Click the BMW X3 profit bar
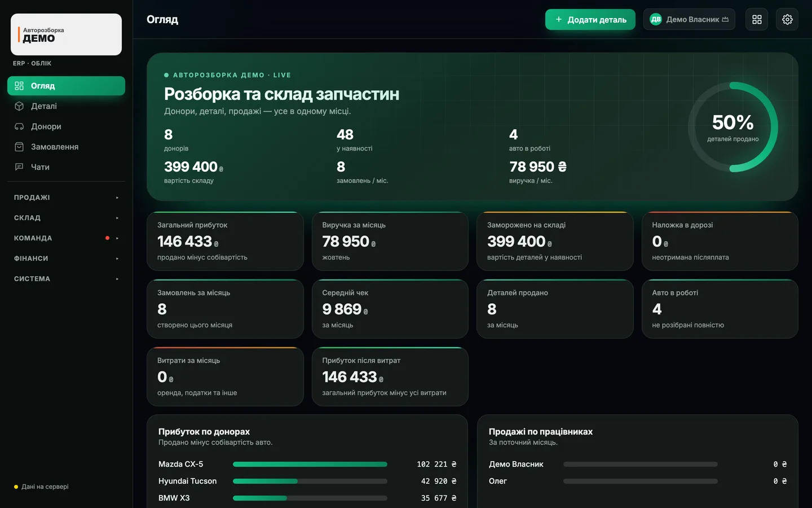This screenshot has width=812, height=508. point(310,498)
